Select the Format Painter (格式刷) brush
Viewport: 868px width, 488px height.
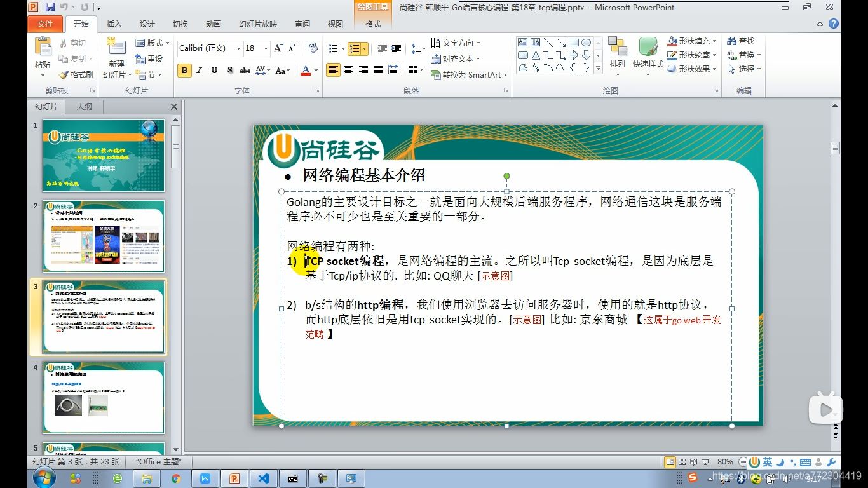pos(64,74)
